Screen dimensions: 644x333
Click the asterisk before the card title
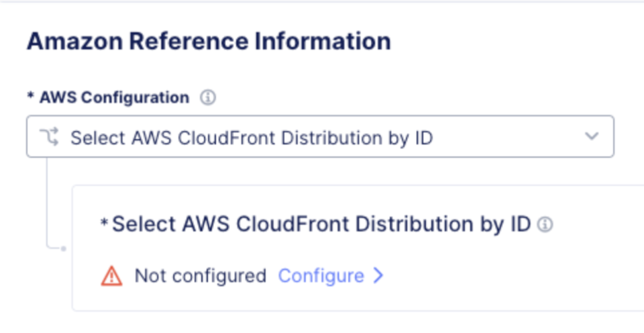coord(105,222)
